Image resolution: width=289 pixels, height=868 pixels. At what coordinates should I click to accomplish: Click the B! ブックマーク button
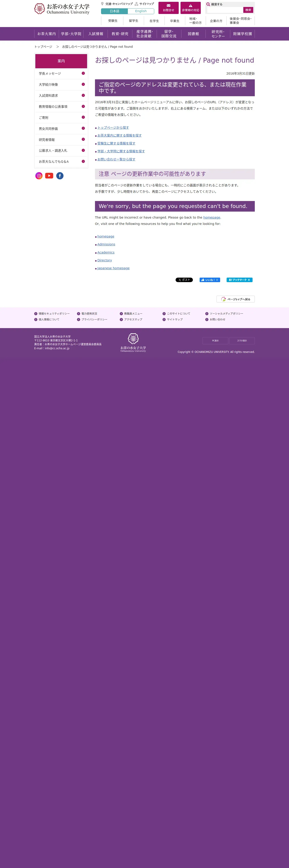pyautogui.click(x=239, y=280)
